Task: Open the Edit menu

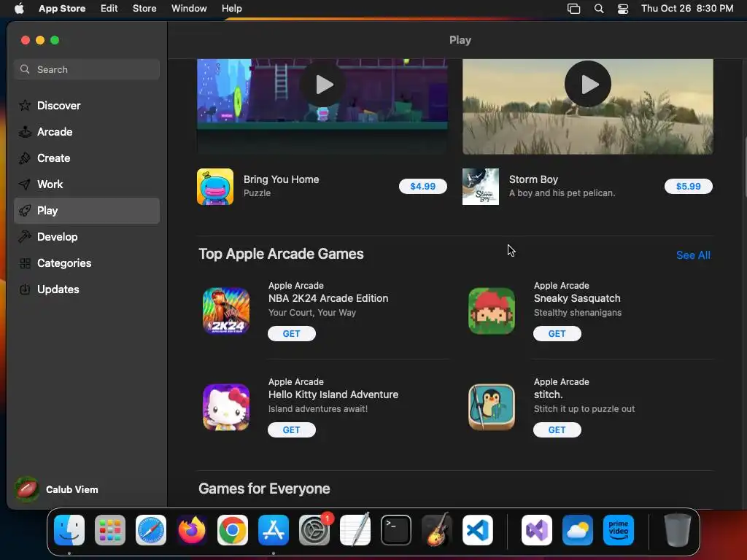Action: (109, 9)
